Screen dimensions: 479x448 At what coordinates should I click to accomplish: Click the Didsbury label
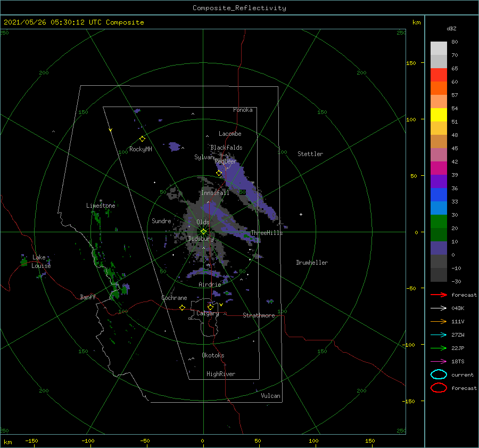click(x=201, y=239)
